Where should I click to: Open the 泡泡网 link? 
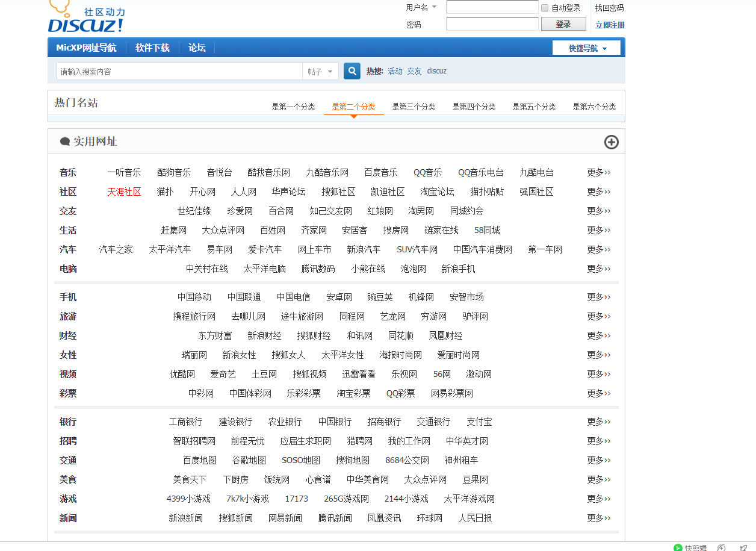pos(414,269)
